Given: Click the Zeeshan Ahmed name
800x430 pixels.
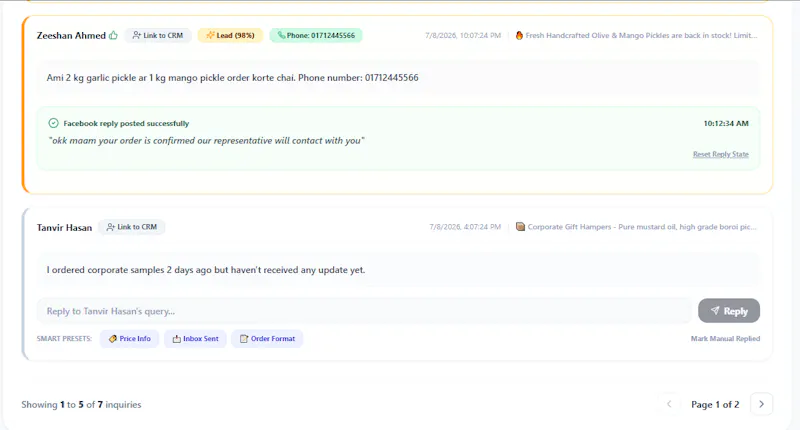Looking at the screenshot, I should 71,35.
